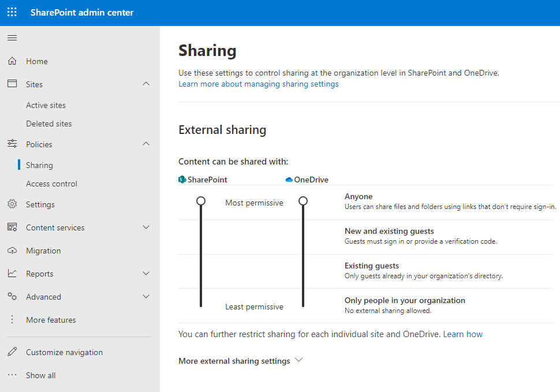Open Deleted sites page

tap(49, 124)
